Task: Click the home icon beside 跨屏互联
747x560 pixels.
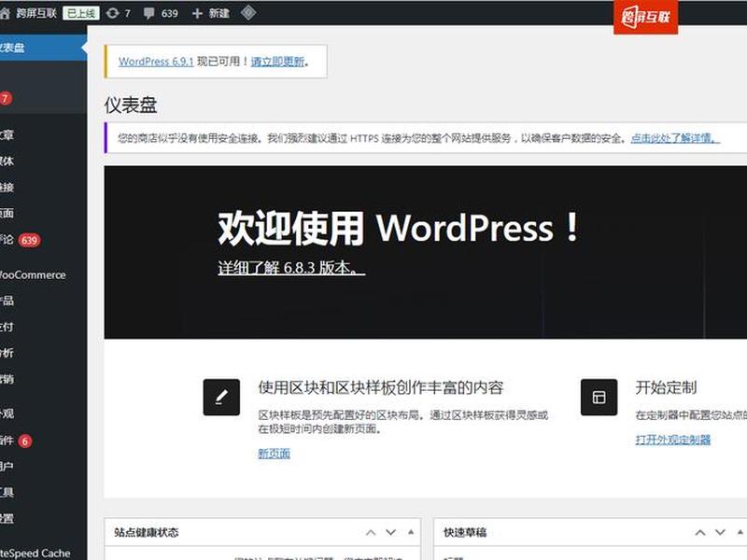Action: [x=5, y=13]
